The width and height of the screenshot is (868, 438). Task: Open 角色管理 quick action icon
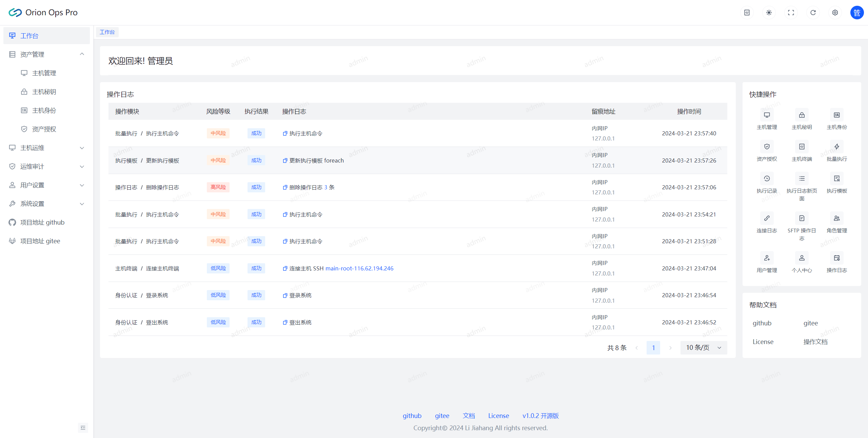point(836,218)
